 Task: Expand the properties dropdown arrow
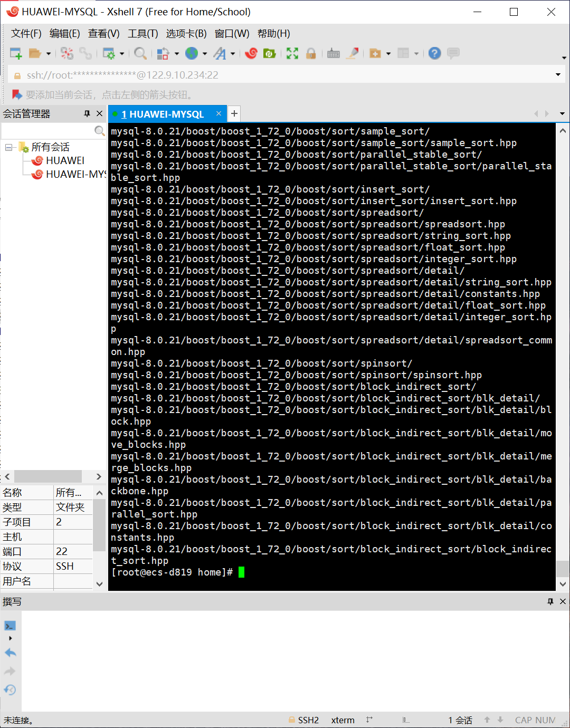[x=122, y=53]
